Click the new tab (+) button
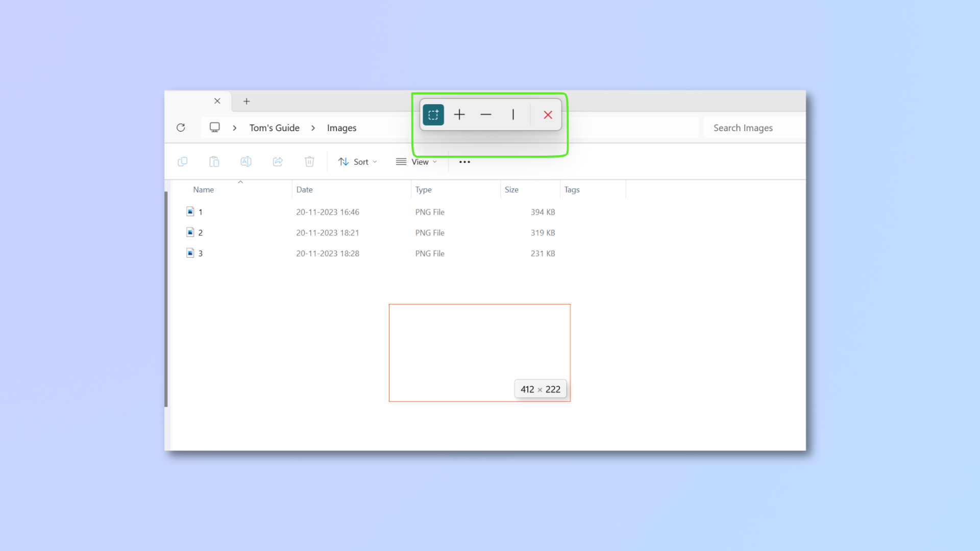Screen dimensions: 980x551 pyautogui.click(x=247, y=101)
